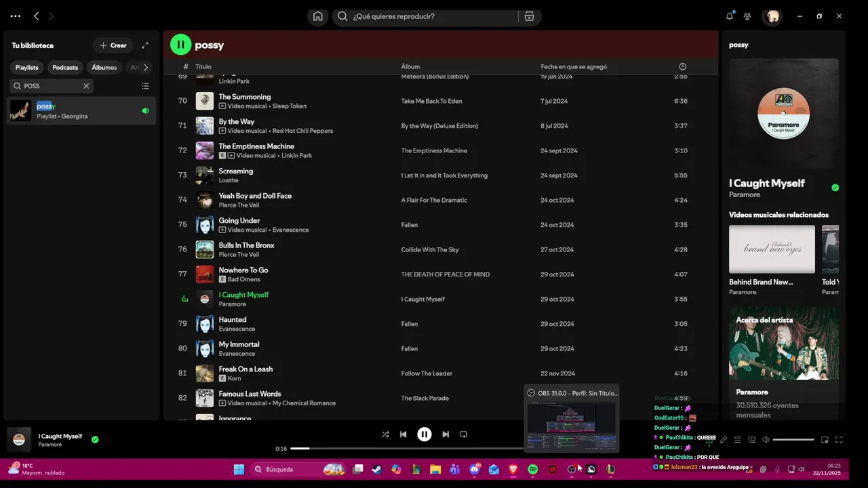868x488 pixels.
Task: Open the user profile avatar
Action: tap(772, 16)
